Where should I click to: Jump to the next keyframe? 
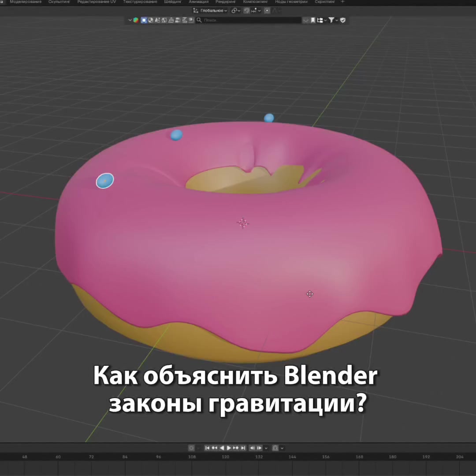click(x=236, y=448)
